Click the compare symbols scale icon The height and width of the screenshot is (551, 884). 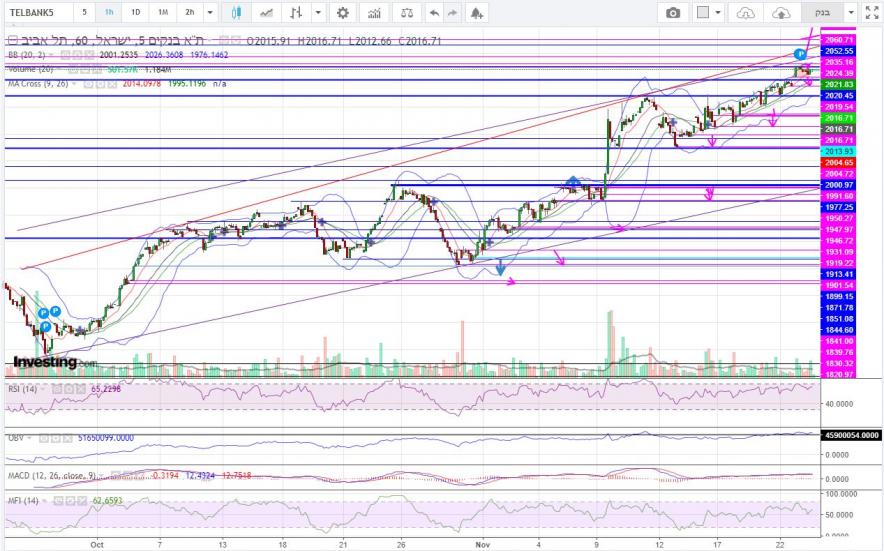[x=404, y=13]
